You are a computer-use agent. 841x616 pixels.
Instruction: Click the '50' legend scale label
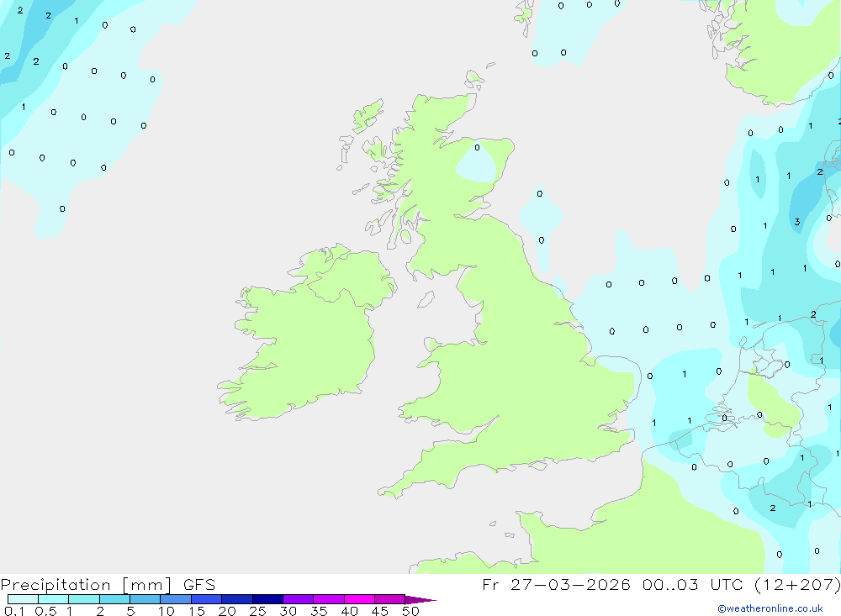(410, 611)
